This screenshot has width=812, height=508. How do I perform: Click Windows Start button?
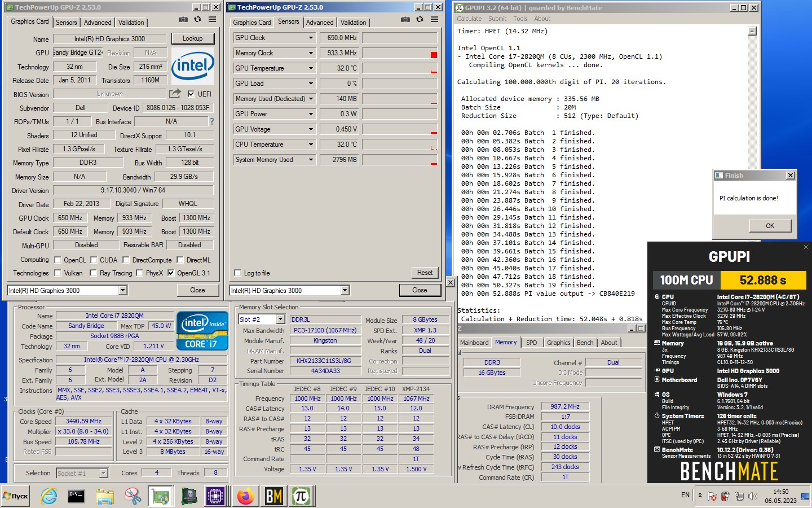16,496
